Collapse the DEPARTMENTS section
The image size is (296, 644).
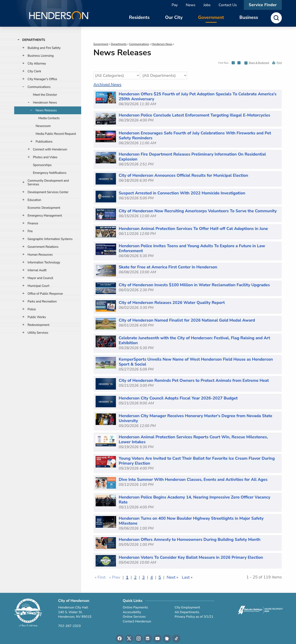pyautogui.click(x=18, y=39)
